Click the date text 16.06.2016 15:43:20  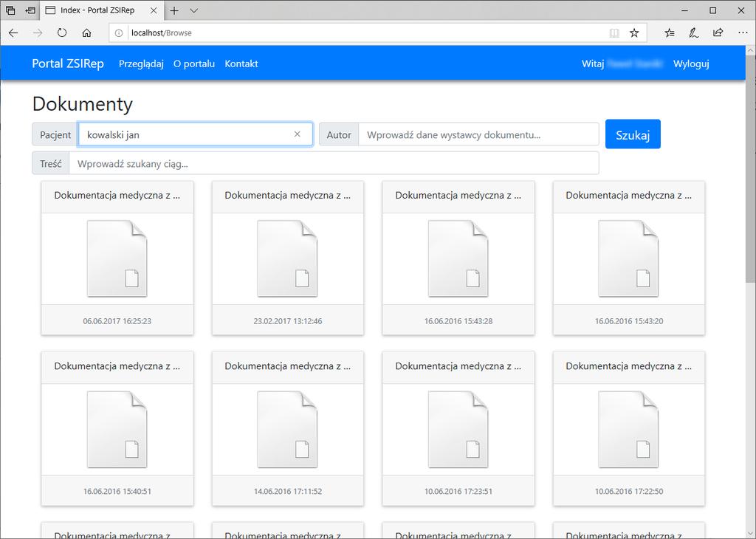[x=629, y=321]
